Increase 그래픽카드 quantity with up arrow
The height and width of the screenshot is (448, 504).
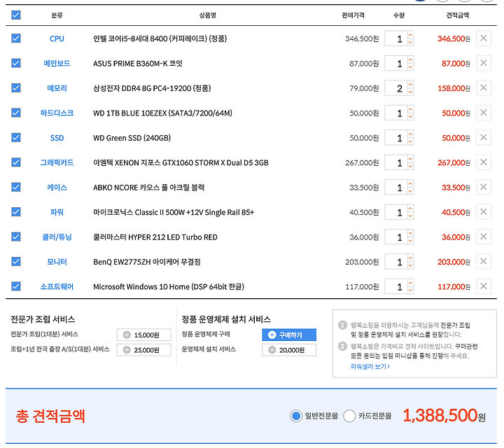pos(410,159)
